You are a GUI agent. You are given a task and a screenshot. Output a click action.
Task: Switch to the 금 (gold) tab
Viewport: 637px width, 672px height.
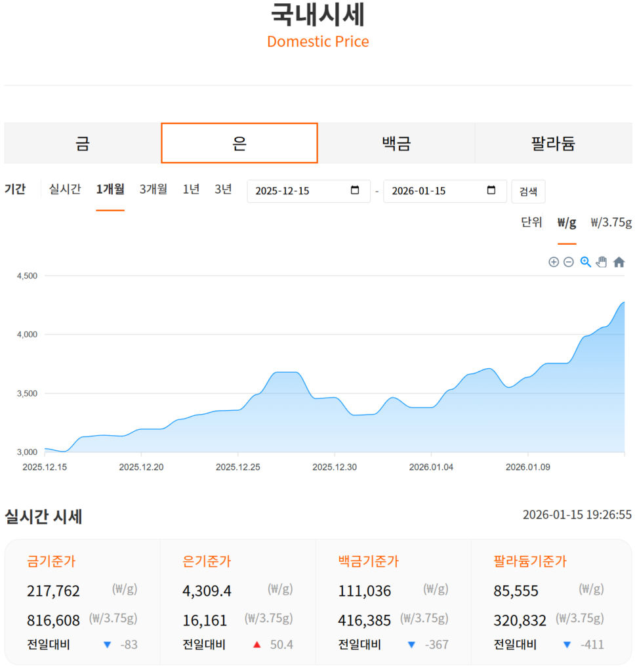coord(83,143)
